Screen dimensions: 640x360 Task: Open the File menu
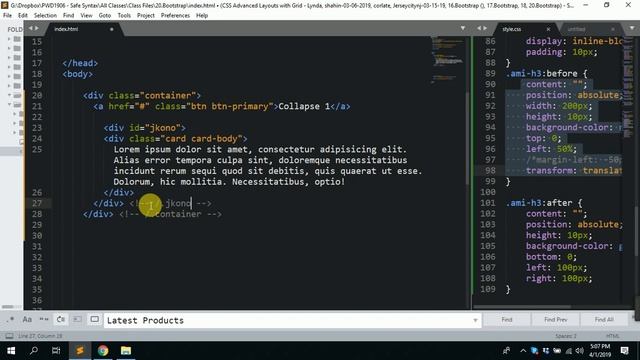pos(7,16)
